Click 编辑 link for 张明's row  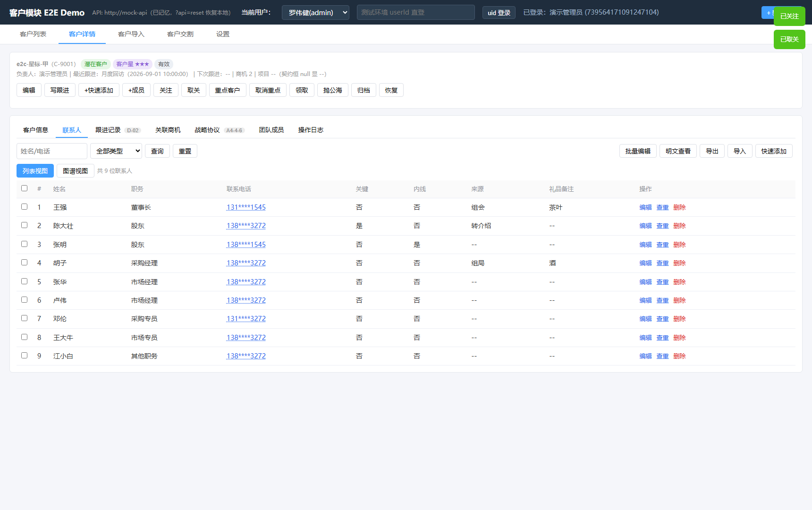645,245
